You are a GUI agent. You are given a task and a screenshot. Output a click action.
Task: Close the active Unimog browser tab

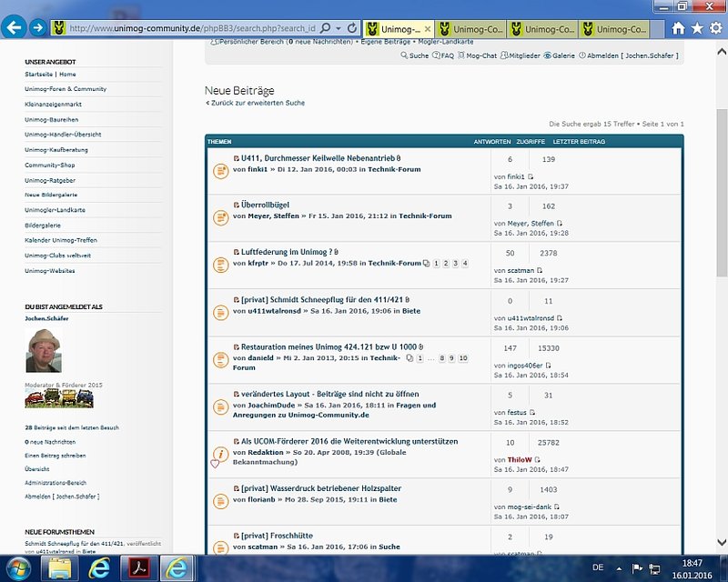click(429, 29)
